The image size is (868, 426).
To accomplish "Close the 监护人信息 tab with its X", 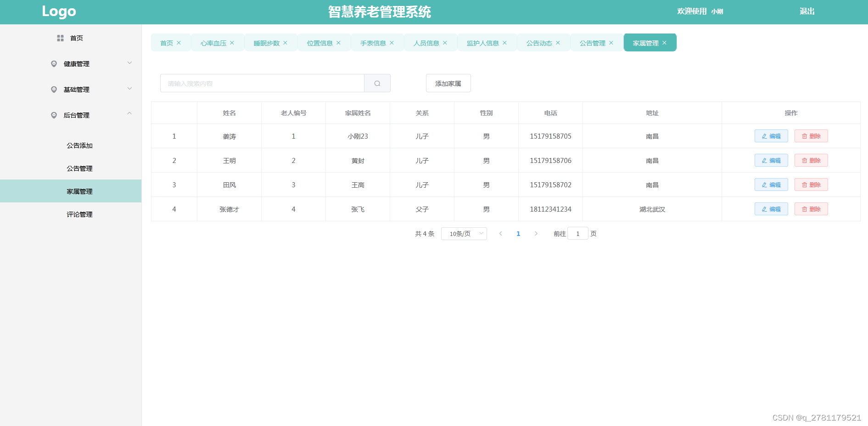I will (x=505, y=43).
